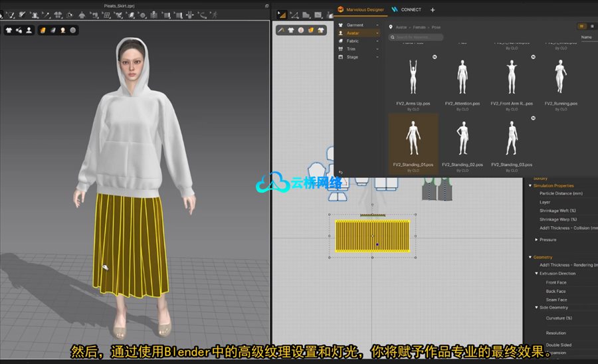Select the Trim library category
The image size is (598, 364).
coord(351,48)
